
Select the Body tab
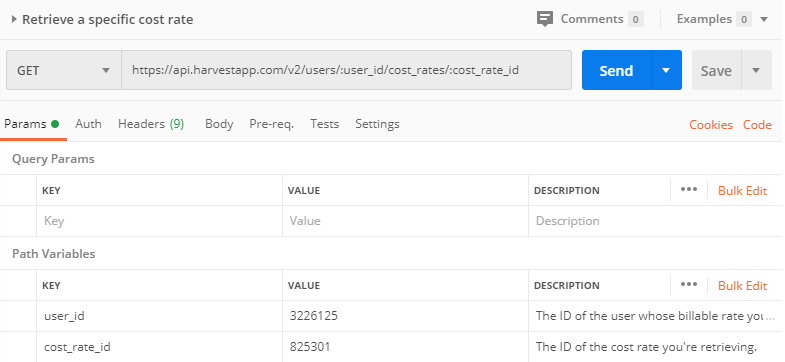pos(219,124)
